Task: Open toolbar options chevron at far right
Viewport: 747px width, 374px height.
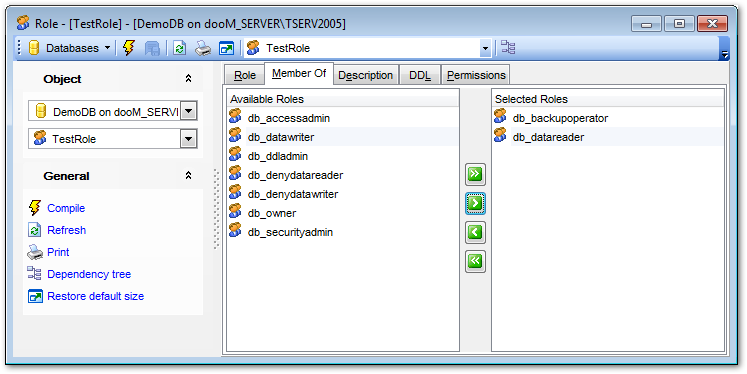Action: tap(725, 54)
